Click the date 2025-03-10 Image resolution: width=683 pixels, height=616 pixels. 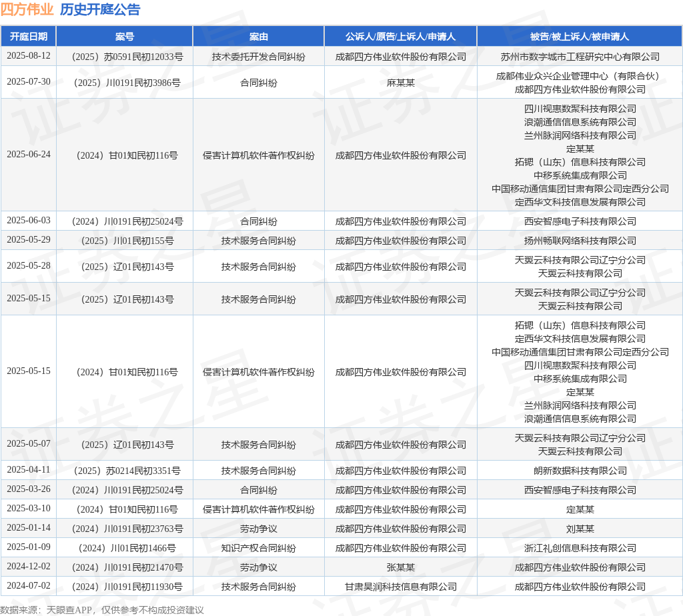pos(29,509)
